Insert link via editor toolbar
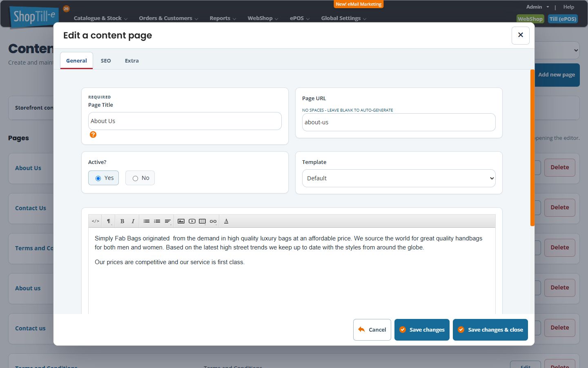This screenshot has width=588, height=368. 213,221
